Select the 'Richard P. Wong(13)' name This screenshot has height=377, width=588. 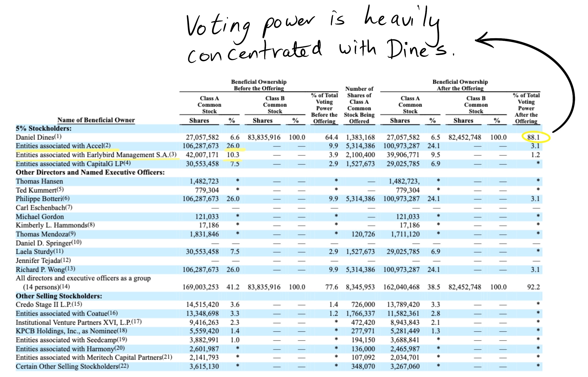(45, 269)
